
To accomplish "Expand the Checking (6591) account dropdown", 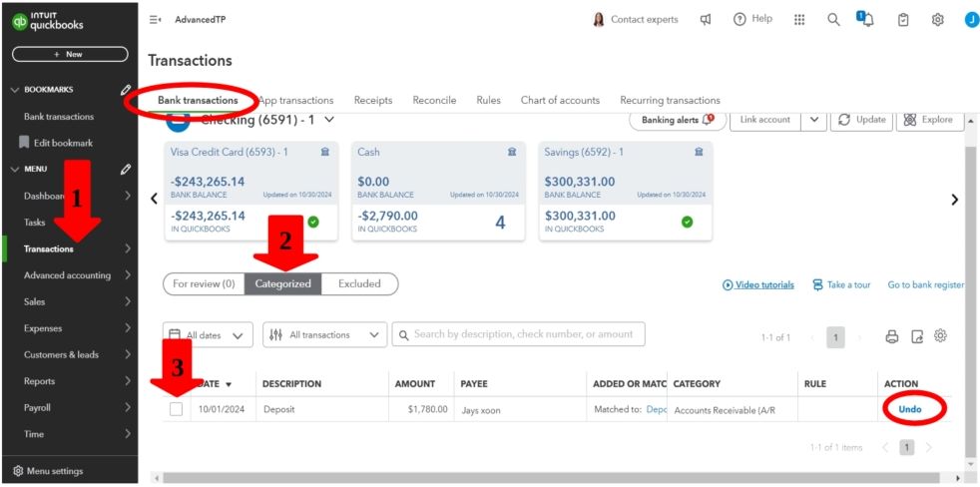I will coord(329,119).
